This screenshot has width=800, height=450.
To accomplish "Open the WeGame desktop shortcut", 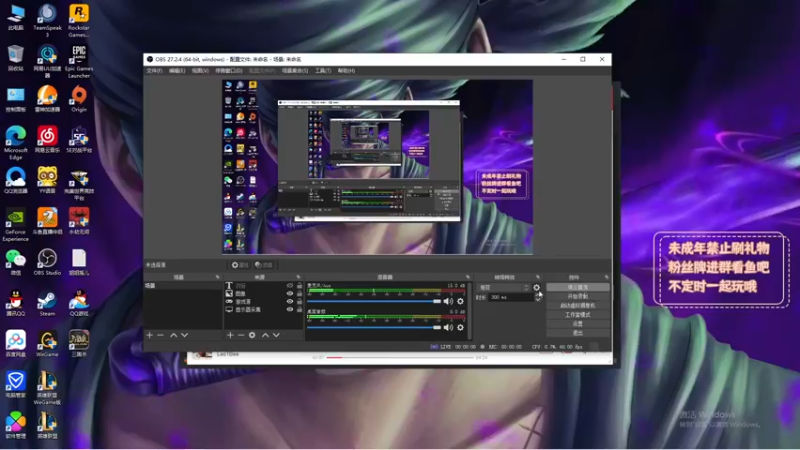I will [x=47, y=344].
